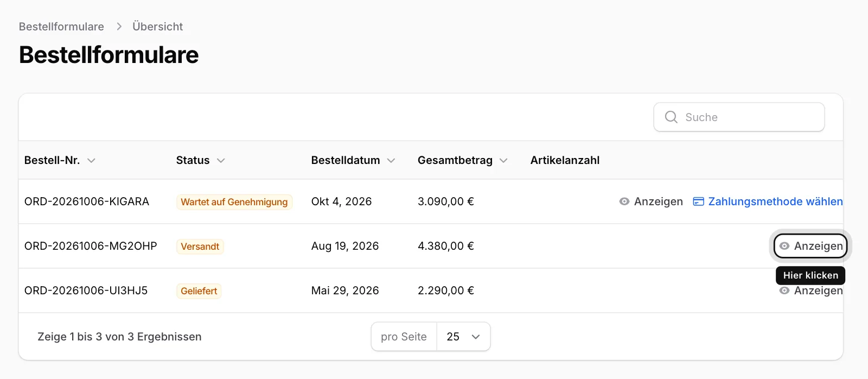Click the Versandt status badge
Image resolution: width=868 pixels, height=379 pixels.
point(200,247)
